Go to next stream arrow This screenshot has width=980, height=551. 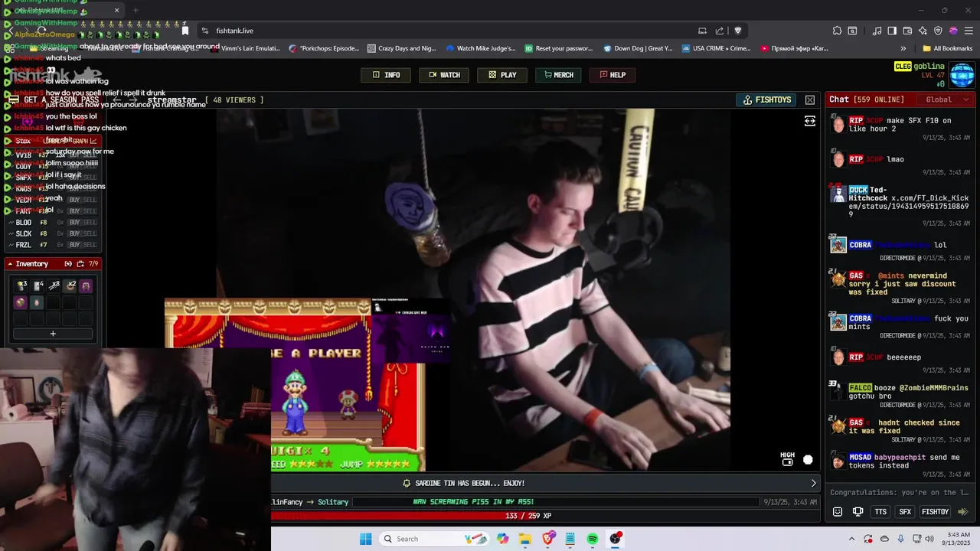133,99
